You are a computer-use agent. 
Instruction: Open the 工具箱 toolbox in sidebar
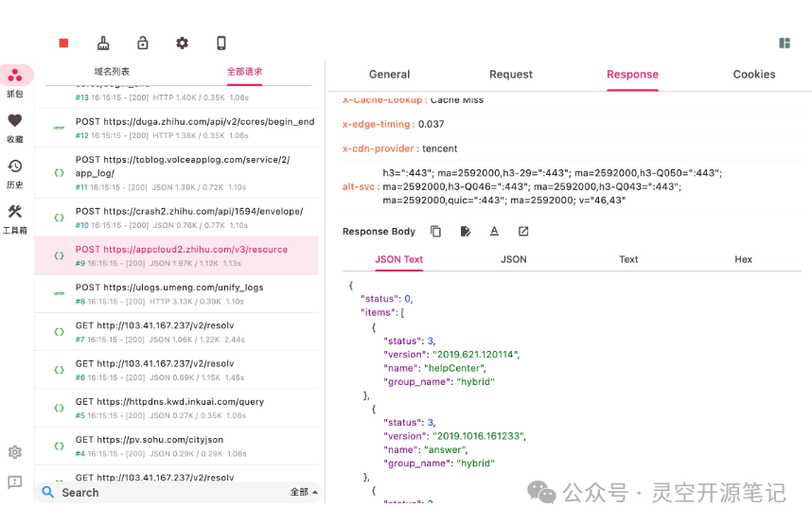click(15, 217)
